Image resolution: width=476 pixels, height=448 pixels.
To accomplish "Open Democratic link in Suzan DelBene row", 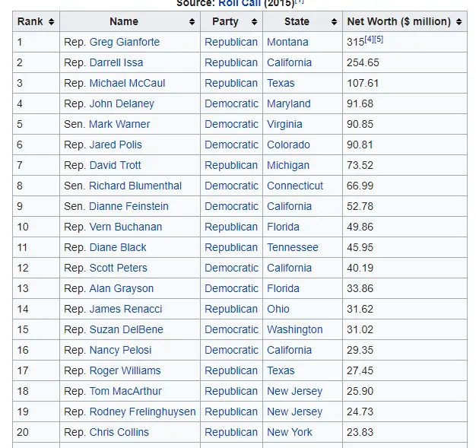I will coord(232,329).
